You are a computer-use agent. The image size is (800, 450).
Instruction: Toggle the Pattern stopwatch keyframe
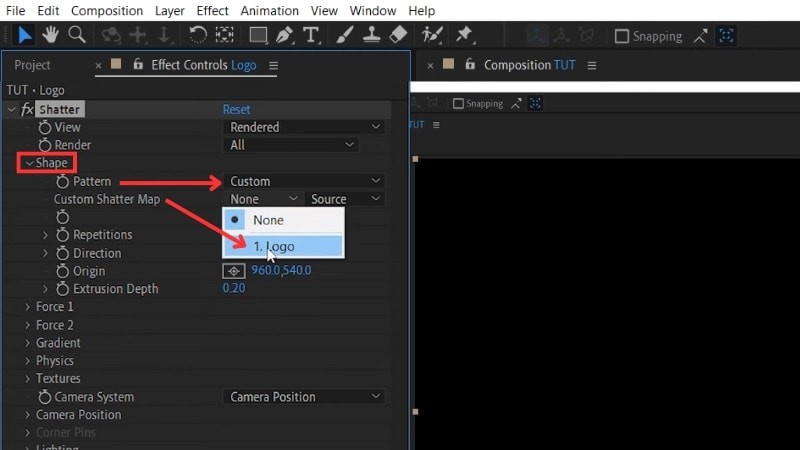(x=63, y=182)
